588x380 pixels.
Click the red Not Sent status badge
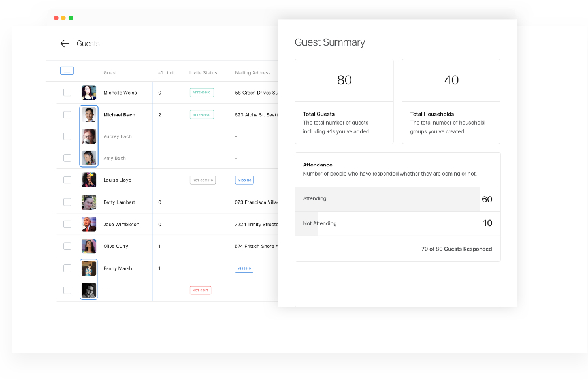coord(201,291)
